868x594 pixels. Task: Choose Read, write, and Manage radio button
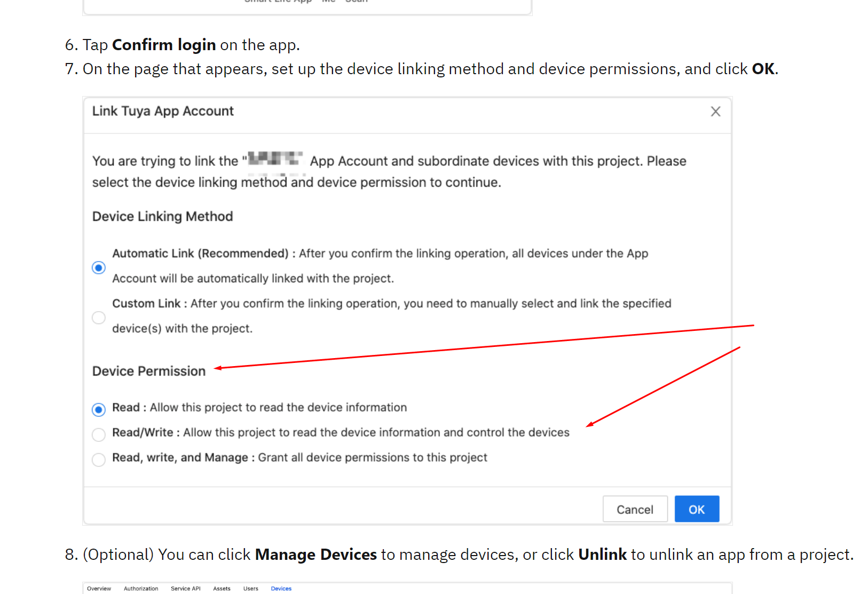(x=99, y=460)
